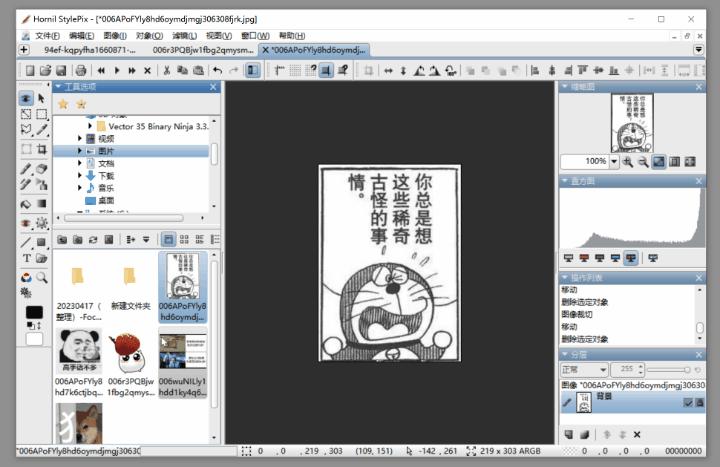Expand the 图片 folder in the tree
Image resolution: width=720 pixels, height=467 pixels.
80,151
